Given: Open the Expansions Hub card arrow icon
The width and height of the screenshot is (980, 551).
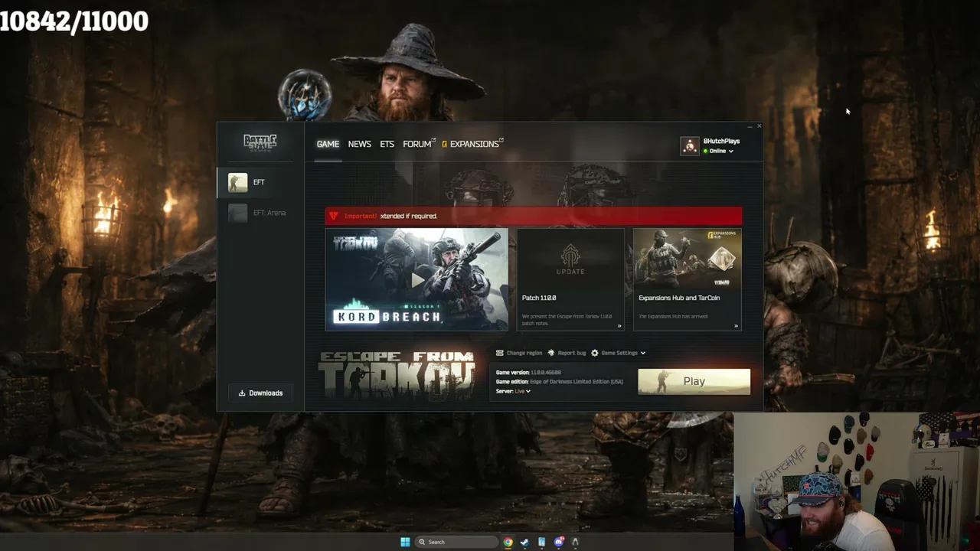Looking at the screenshot, I should (x=736, y=326).
